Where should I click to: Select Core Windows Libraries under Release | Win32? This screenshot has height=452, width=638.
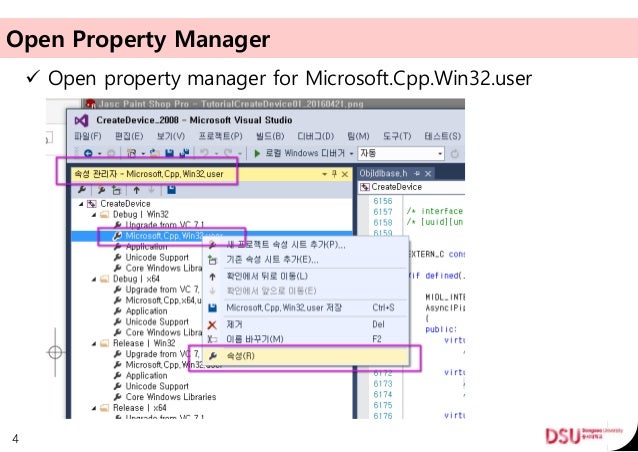[x=170, y=397]
